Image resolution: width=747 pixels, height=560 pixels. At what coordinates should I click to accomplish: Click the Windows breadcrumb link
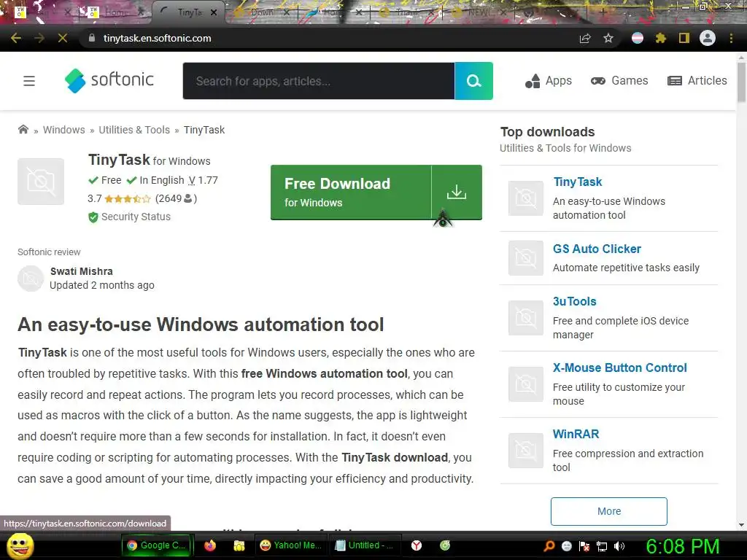(64, 130)
